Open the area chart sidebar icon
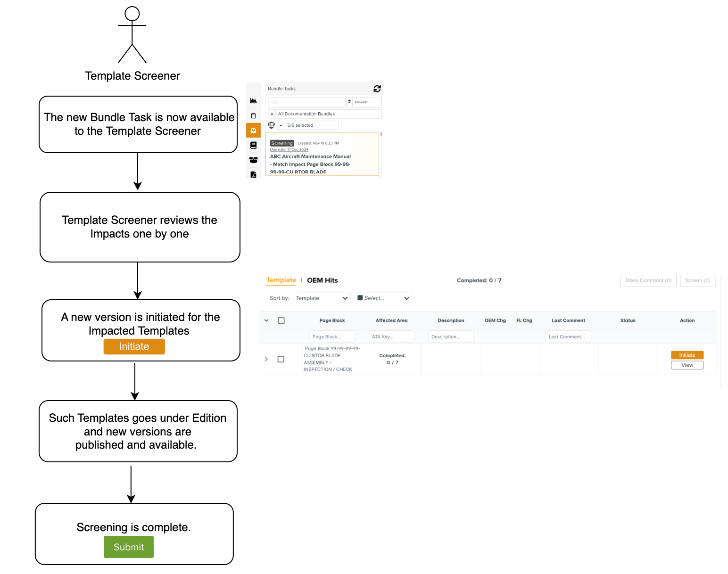Screen dimensions: 728x574 coord(253,101)
